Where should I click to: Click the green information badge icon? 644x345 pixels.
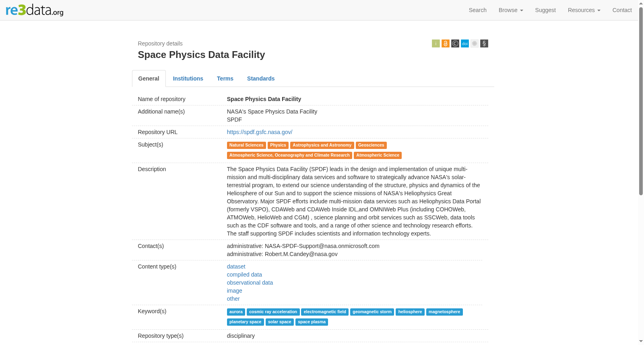436,43
